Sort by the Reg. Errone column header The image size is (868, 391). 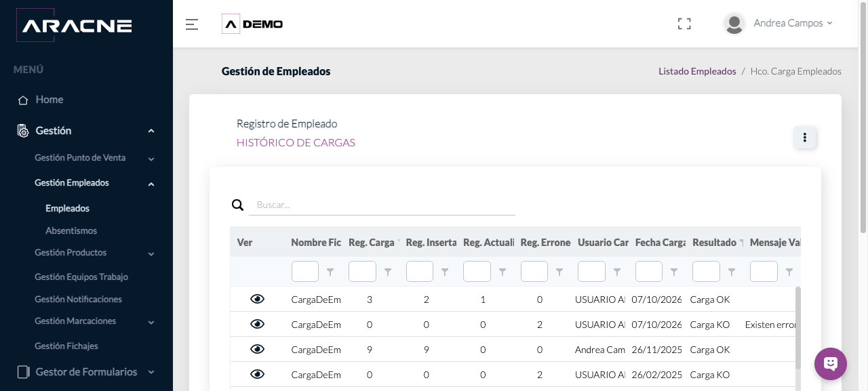tap(545, 243)
